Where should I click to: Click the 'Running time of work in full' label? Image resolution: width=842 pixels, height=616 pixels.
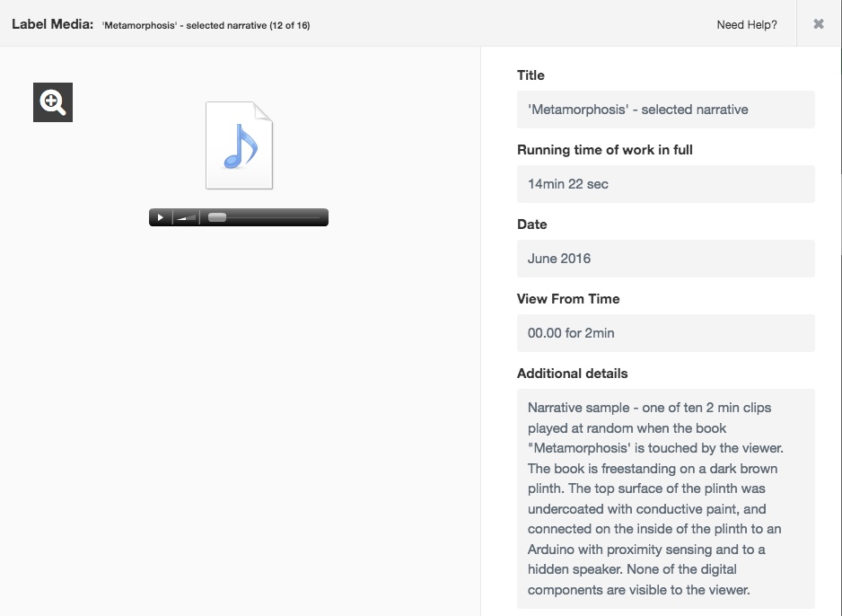click(x=605, y=150)
